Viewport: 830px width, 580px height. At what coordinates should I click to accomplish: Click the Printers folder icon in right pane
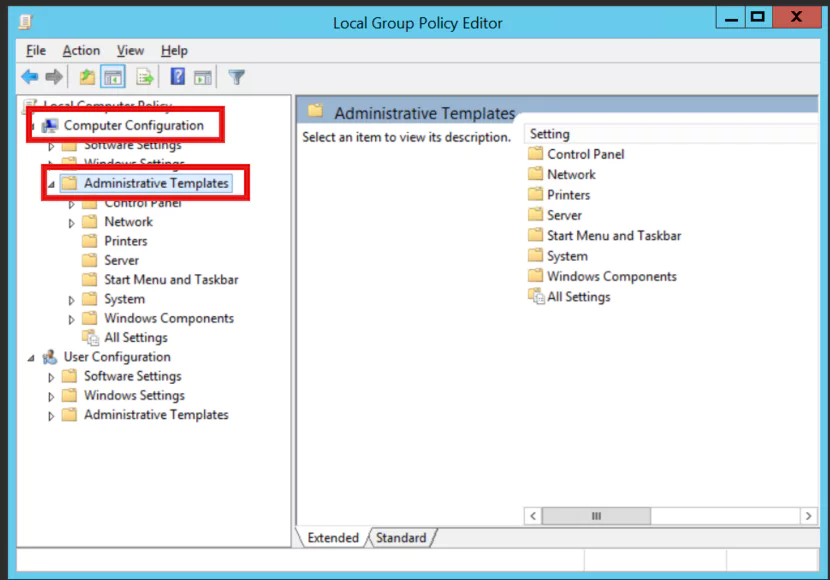[536, 194]
